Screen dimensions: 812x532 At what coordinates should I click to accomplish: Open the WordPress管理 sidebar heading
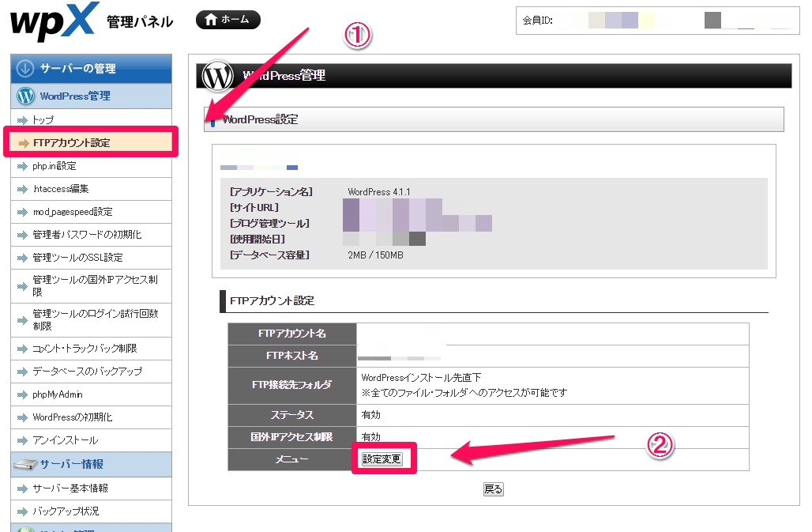click(x=91, y=96)
